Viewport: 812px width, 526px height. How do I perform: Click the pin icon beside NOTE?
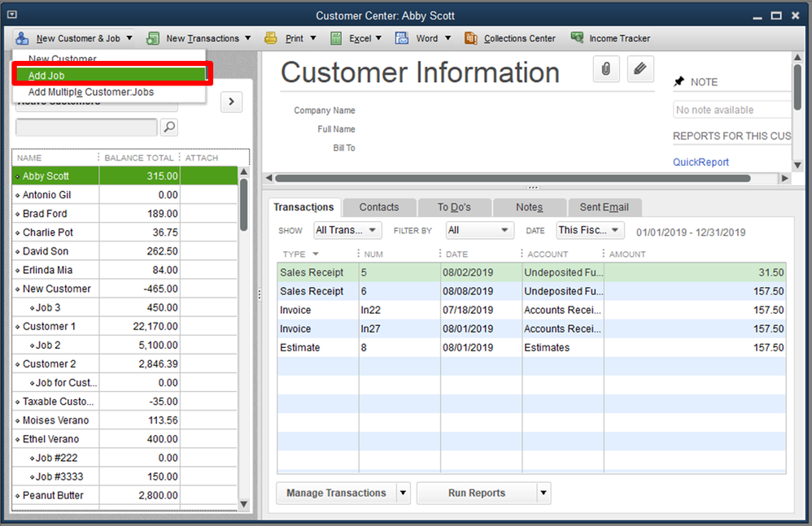(679, 82)
